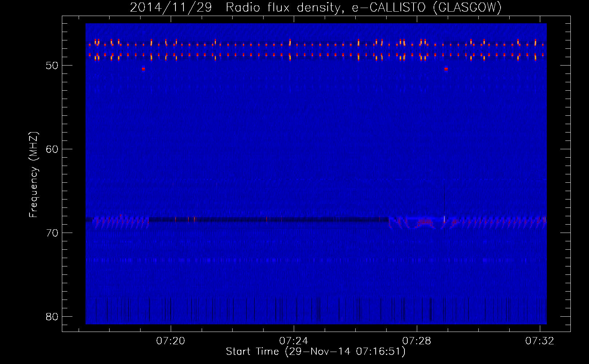Click the 07:20 time tick label
Image resolution: width=589 pixels, height=364 pixels.
point(171,341)
